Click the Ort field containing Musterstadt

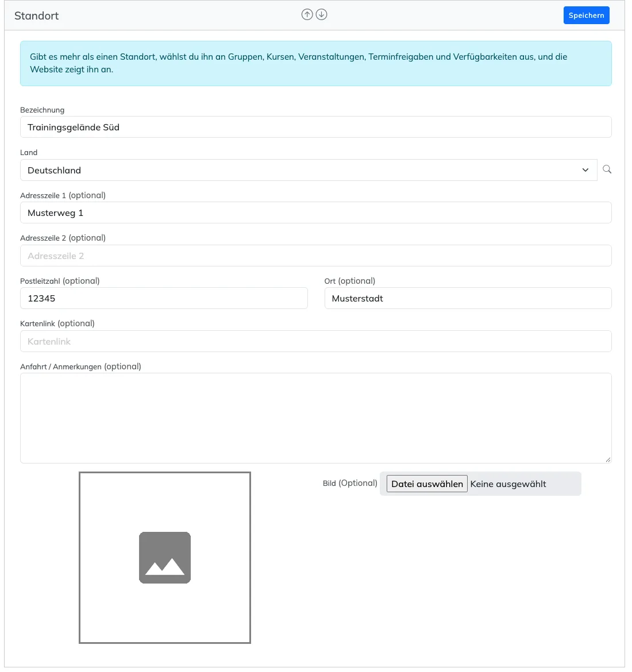(x=468, y=298)
